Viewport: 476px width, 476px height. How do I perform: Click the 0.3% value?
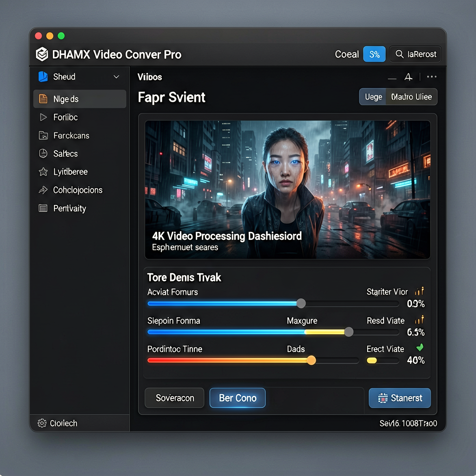[x=416, y=304]
